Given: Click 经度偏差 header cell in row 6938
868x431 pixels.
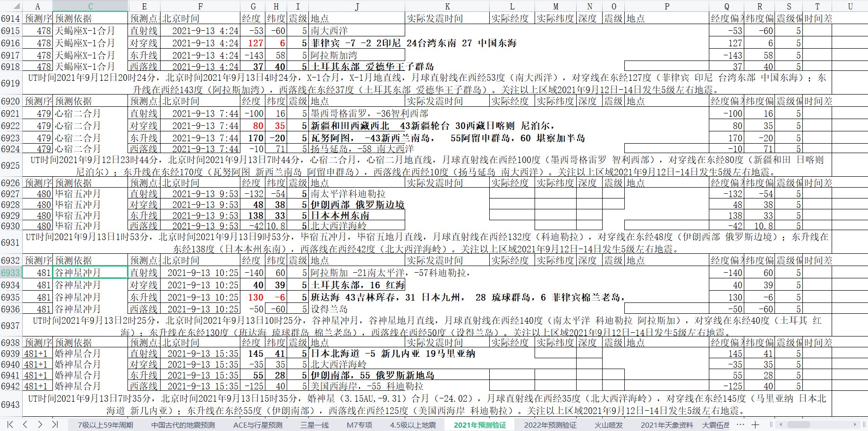Looking at the screenshot, I should click(727, 343).
